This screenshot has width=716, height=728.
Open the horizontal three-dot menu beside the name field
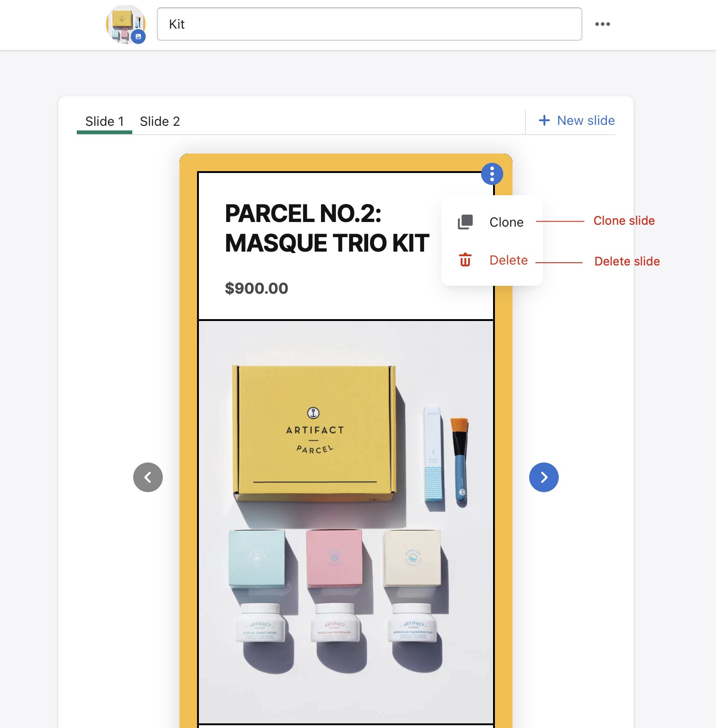(602, 24)
